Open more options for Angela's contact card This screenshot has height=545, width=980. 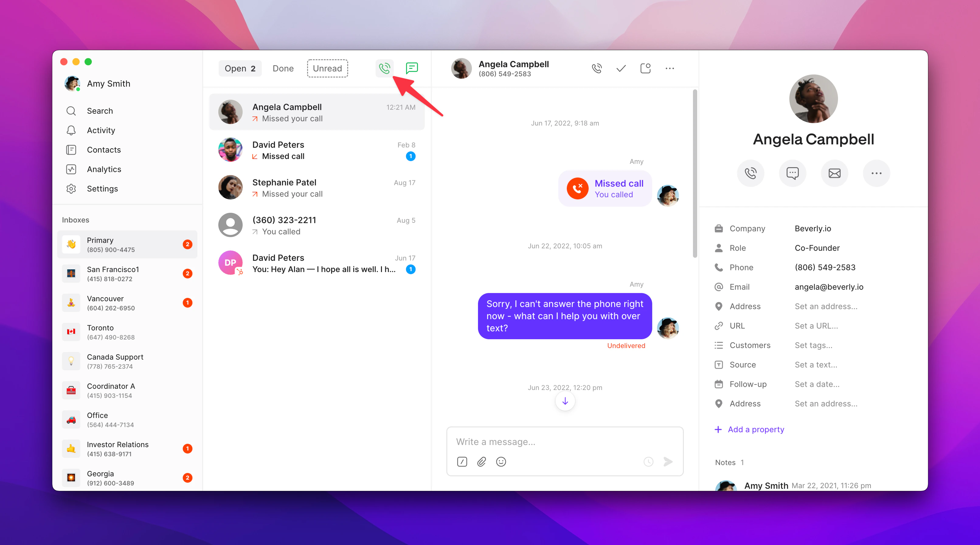coord(877,173)
